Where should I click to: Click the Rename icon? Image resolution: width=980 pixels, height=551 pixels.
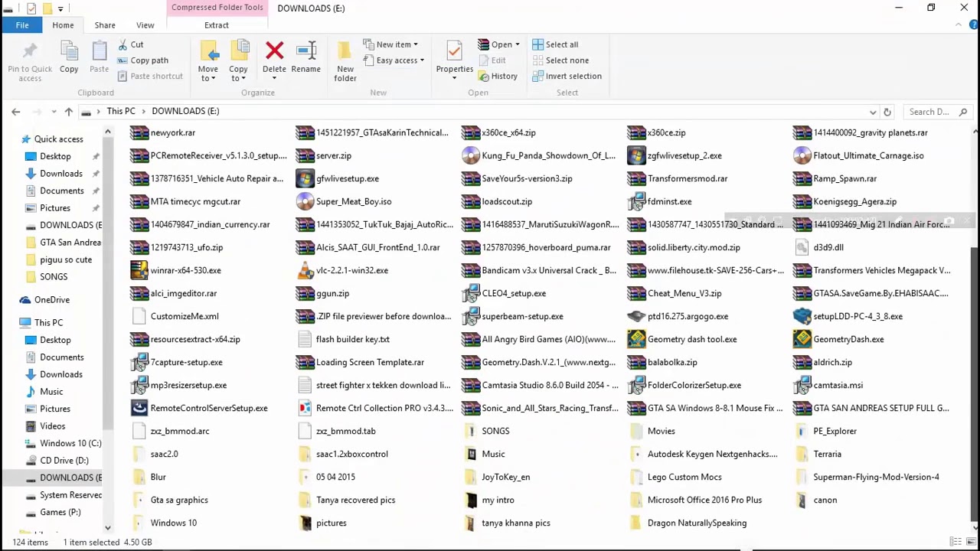pos(305,51)
